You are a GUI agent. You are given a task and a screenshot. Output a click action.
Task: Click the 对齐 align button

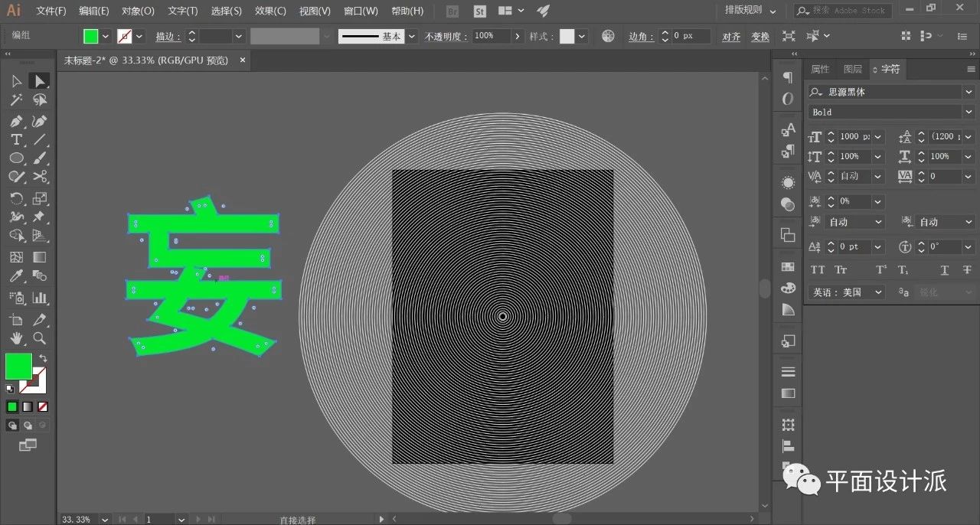click(x=731, y=36)
